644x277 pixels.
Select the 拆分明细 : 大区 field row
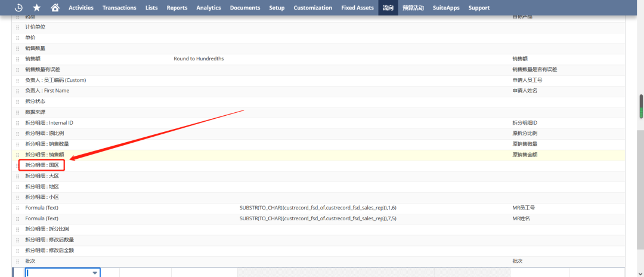click(x=318, y=176)
